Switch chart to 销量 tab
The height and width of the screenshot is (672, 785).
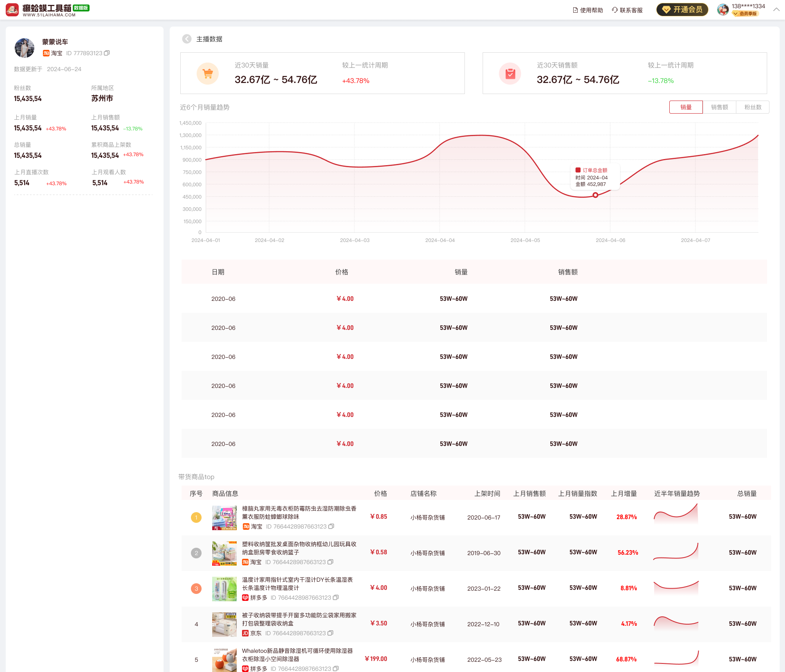click(686, 107)
